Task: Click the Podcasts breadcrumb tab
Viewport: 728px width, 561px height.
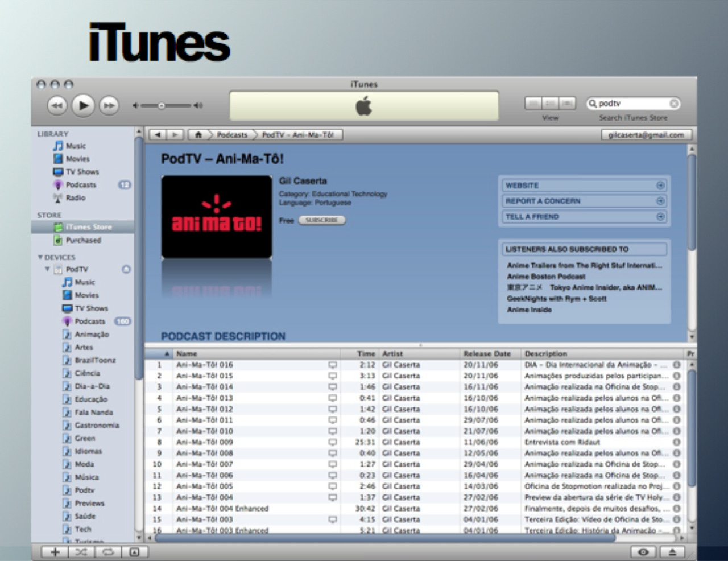Action: coord(232,135)
